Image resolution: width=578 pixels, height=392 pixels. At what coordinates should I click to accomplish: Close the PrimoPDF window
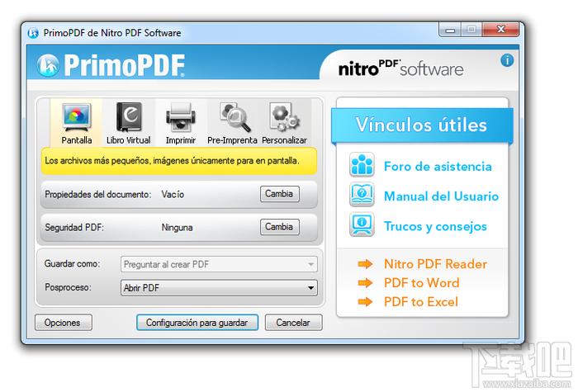pyautogui.click(x=500, y=30)
